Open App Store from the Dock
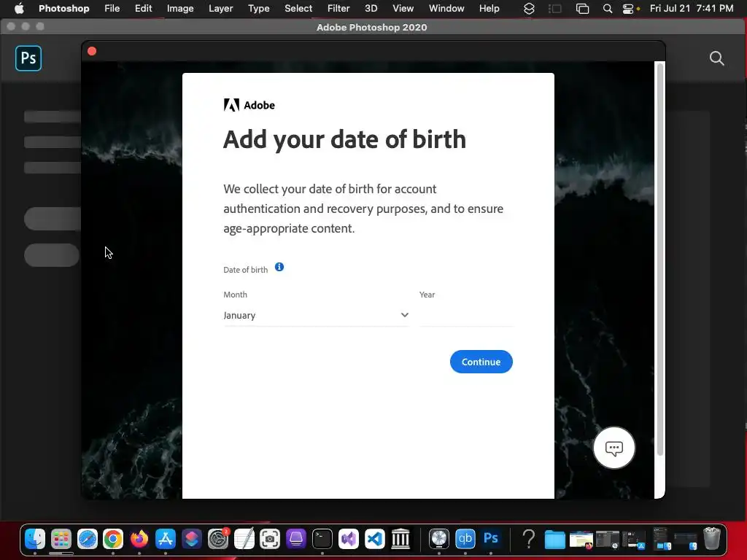The width and height of the screenshot is (747, 560). pyautogui.click(x=166, y=539)
